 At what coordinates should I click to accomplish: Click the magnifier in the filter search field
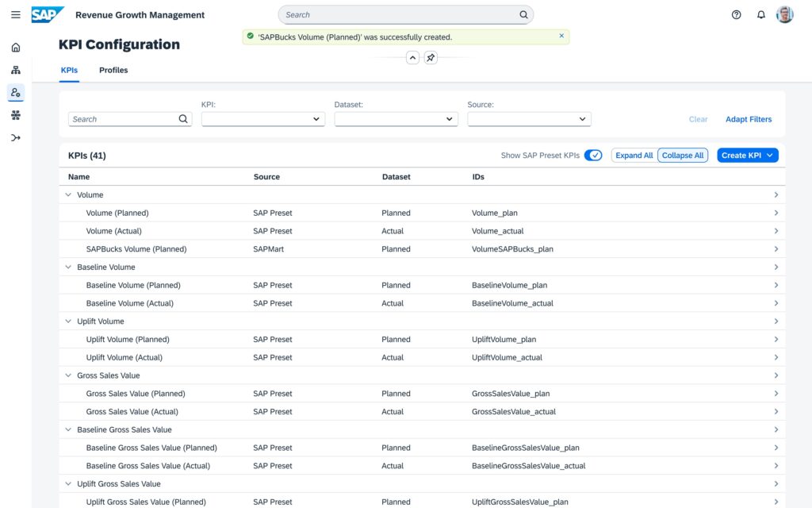point(183,119)
